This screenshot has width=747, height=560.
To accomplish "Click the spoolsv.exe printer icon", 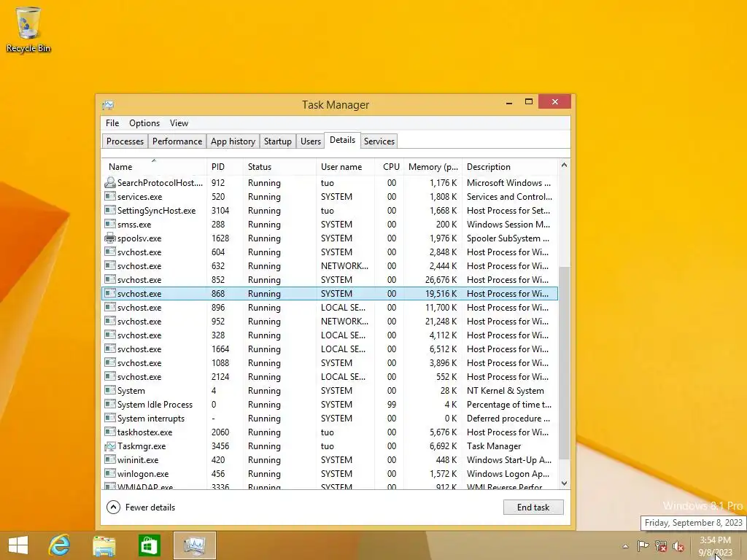I will pos(110,238).
